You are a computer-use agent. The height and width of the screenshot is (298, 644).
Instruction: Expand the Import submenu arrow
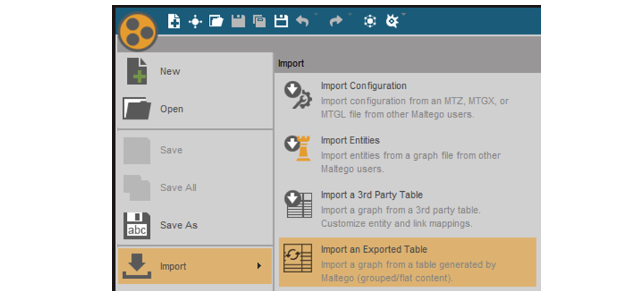[x=259, y=266]
